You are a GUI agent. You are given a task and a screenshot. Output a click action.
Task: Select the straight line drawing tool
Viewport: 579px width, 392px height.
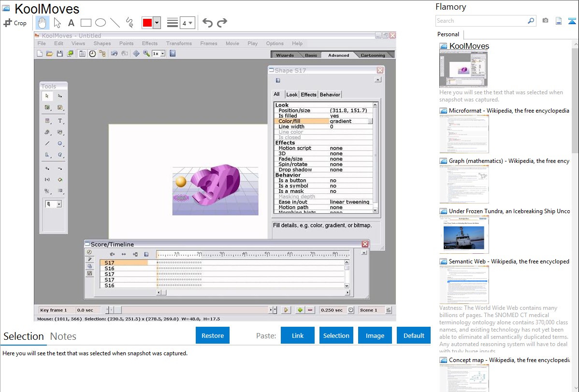click(115, 23)
